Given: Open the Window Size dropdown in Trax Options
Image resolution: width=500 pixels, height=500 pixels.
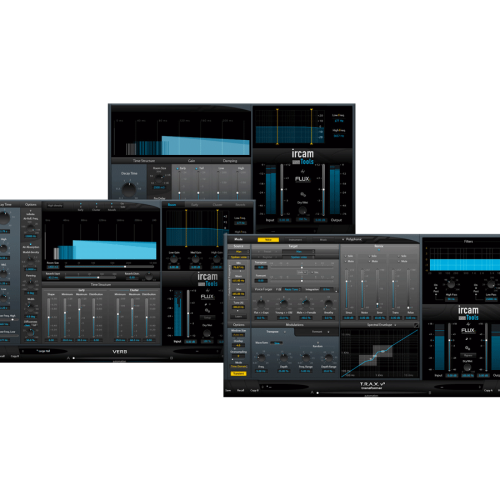Looking at the screenshot, I should (x=238, y=335).
